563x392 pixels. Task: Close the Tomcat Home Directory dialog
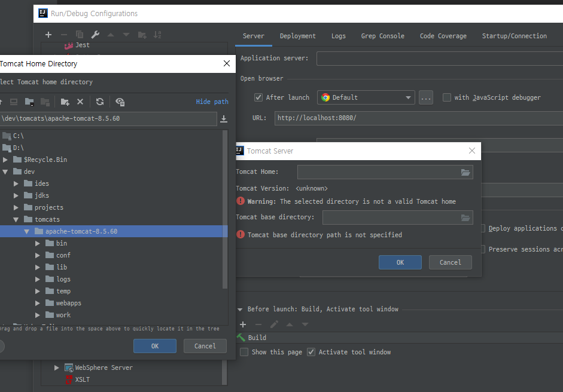click(x=227, y=63)
